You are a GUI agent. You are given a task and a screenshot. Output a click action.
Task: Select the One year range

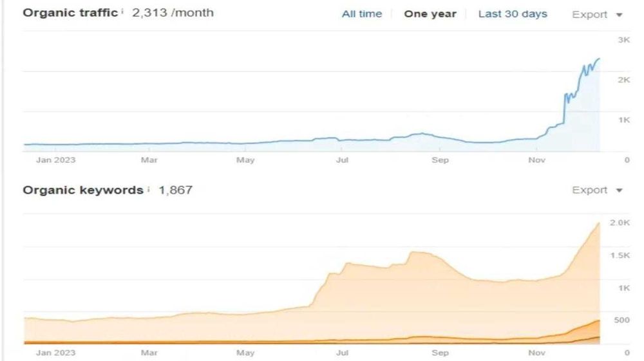pyautogui.click(x=430, y=14)
